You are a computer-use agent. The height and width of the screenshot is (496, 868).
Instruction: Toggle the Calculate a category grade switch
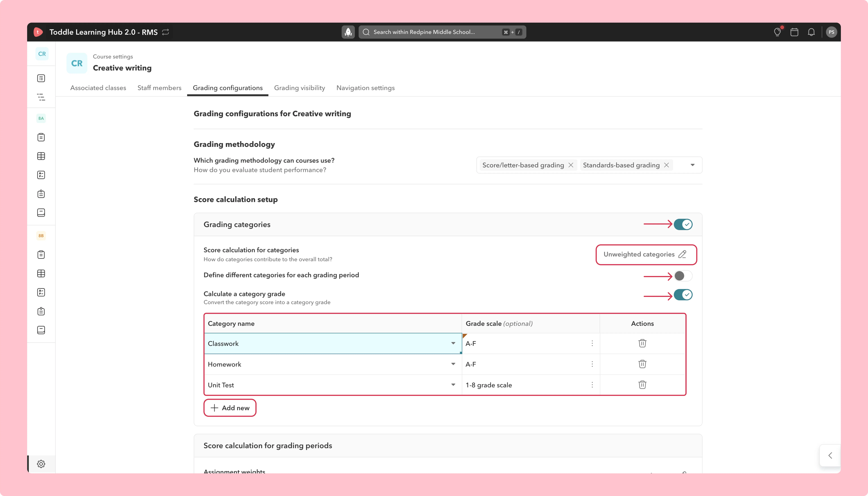click(683, 295)
